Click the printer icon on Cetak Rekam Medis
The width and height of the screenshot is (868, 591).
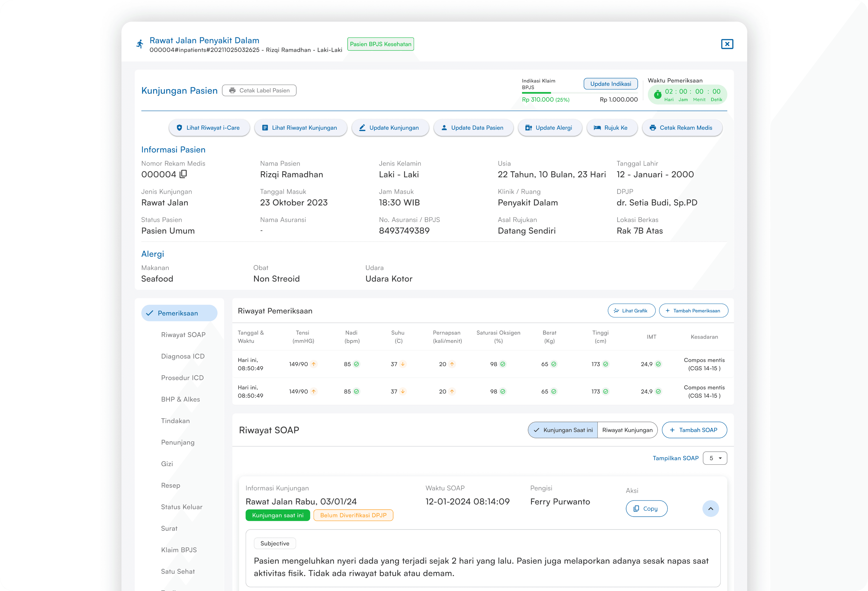652,128
